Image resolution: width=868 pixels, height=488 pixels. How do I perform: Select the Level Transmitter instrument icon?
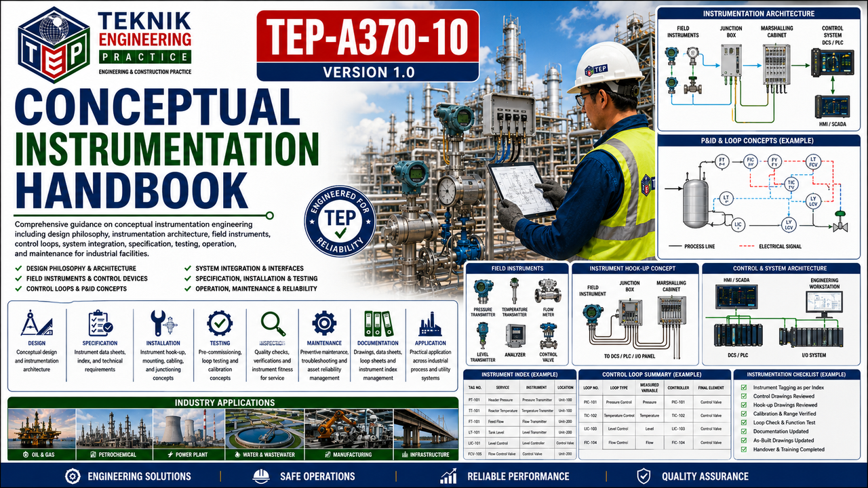(x=483, y=335)
